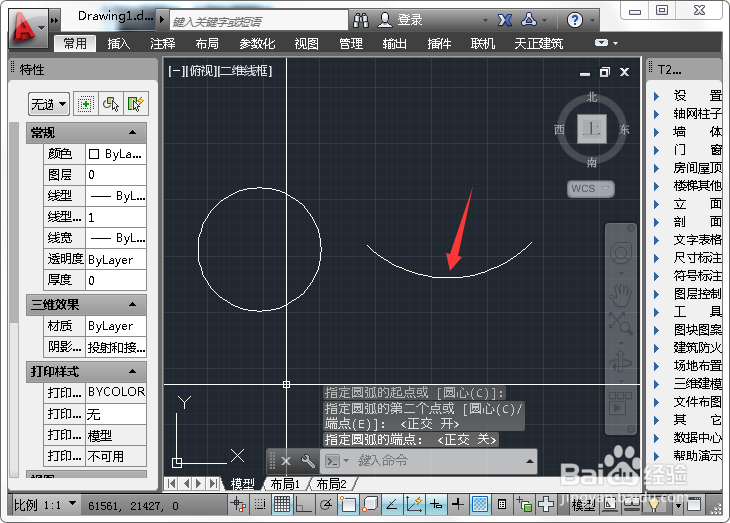
Task: Toggle 3D Object Snap in status bar
Action: coord(370,504)
